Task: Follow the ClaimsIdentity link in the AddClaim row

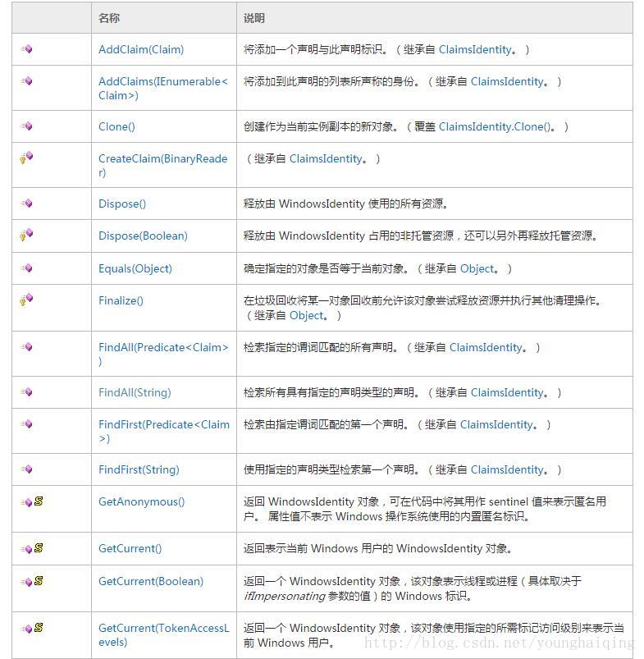Action: (x=475, y=49)
